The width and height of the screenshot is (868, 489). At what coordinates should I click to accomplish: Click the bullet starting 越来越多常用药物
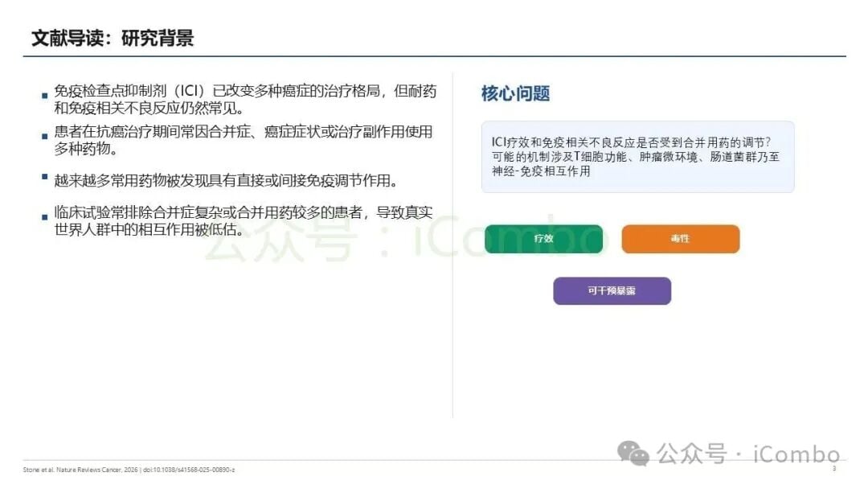(x=226, y=180)
